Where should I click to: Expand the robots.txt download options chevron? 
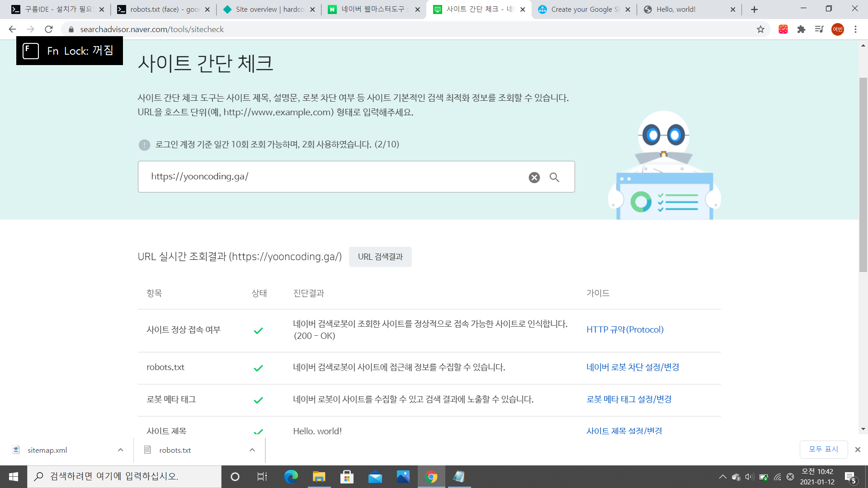click(252, 450)
